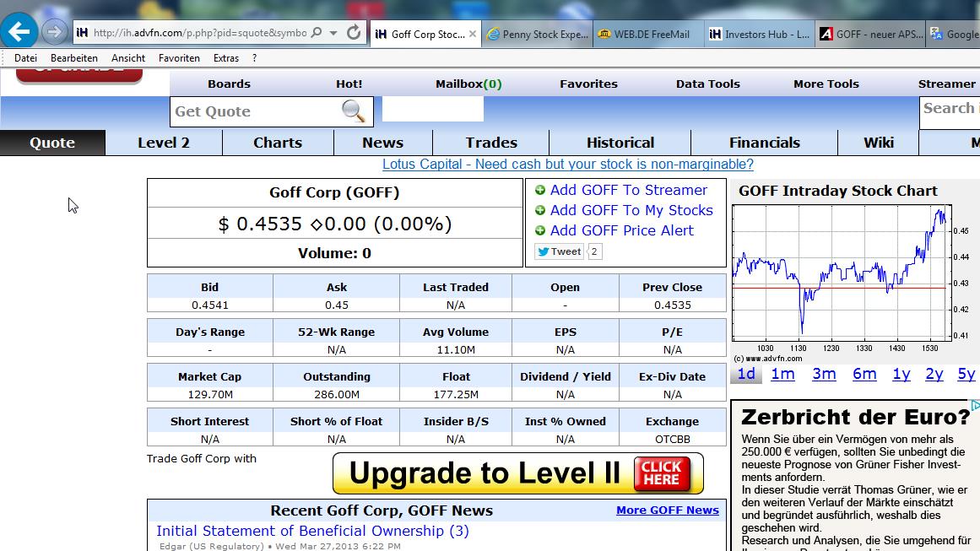Screen dimensions: 980x551
Task: Click Add GOFF Price Alert link
Action: pyautogui.click(x=622, y=230)
